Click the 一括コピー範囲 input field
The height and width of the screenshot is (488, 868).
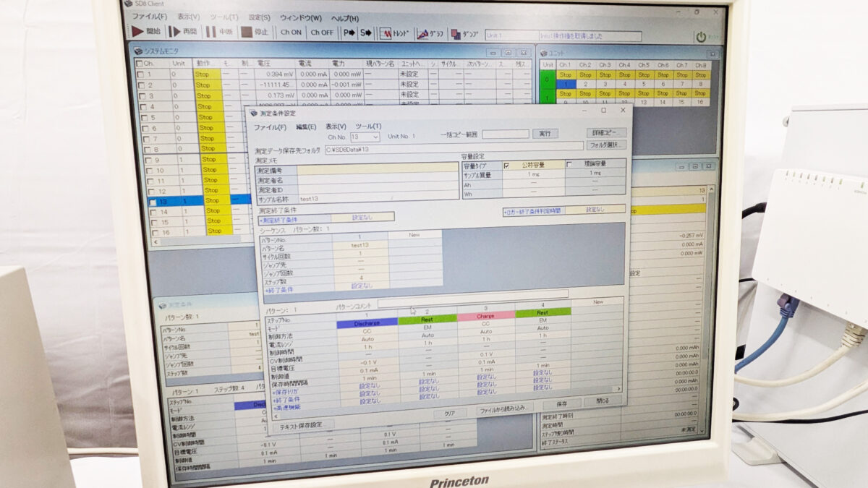pos(506,134)
